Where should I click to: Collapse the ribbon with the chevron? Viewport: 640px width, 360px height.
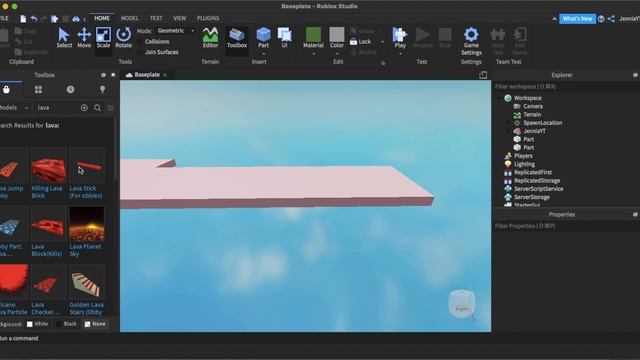[x=554, y=19]
